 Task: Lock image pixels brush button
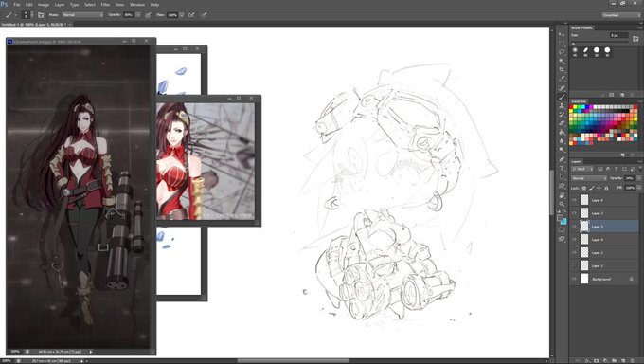(592, 188)
